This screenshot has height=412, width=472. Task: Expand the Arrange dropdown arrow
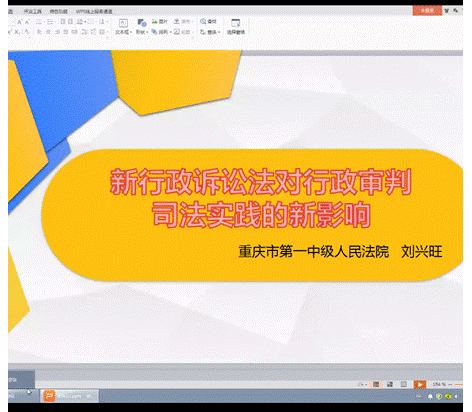[x=170, y=32]
